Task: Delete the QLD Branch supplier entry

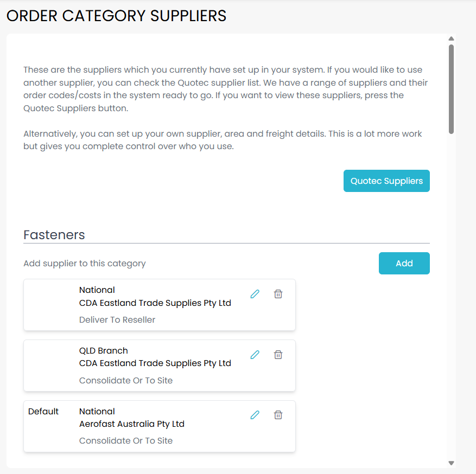Action: [x=278, y=355]
